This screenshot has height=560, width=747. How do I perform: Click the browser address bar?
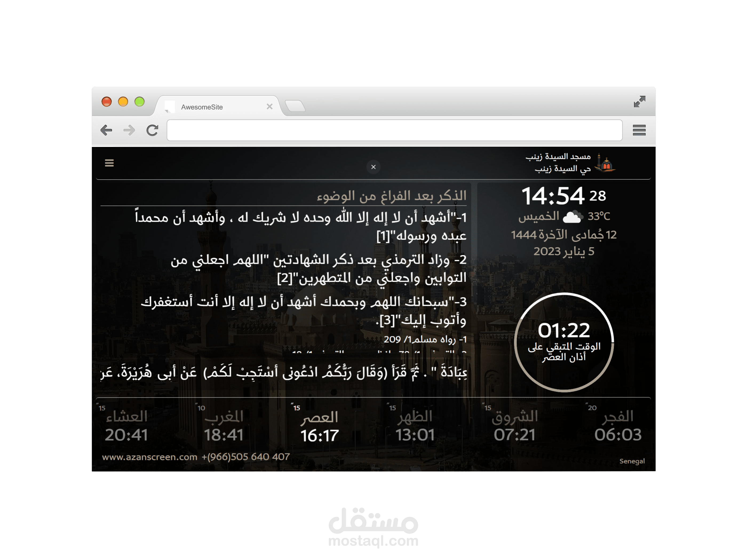394,130
